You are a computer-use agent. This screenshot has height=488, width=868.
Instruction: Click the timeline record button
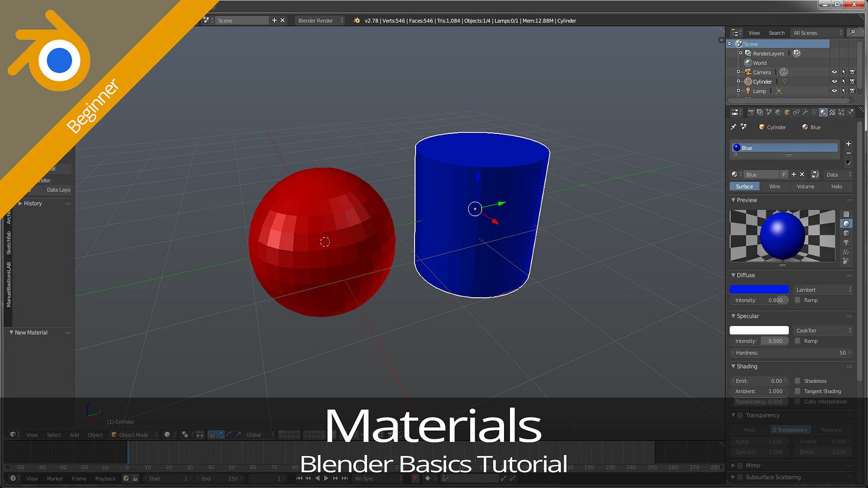point(416,478)
